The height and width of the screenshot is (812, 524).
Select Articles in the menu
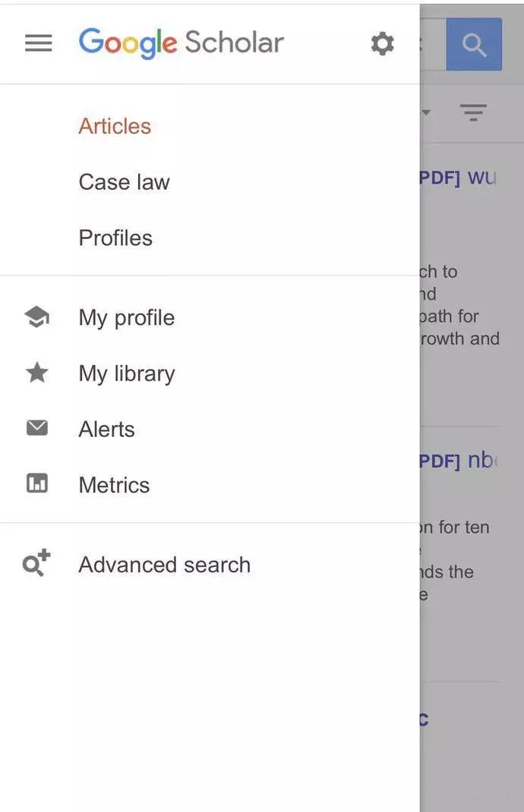click(115, 126)
